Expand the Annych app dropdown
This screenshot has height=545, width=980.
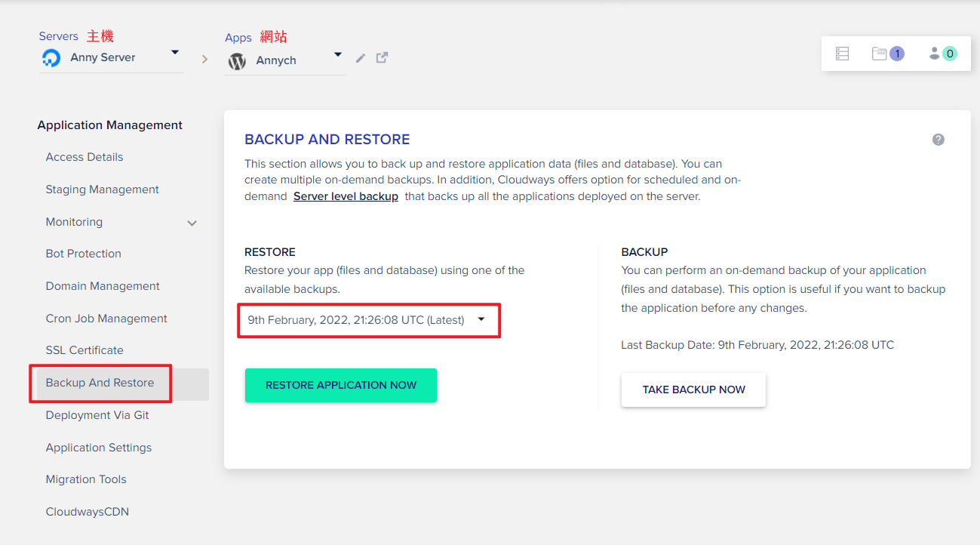[338, 55]
